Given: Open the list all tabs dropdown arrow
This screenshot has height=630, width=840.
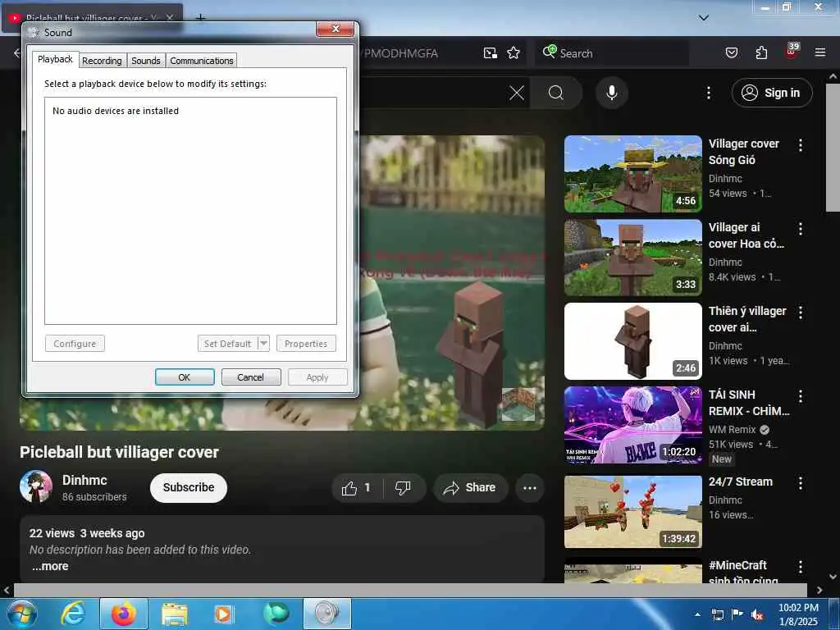Looking at the screenshot, I should click(x=703, y=18).
